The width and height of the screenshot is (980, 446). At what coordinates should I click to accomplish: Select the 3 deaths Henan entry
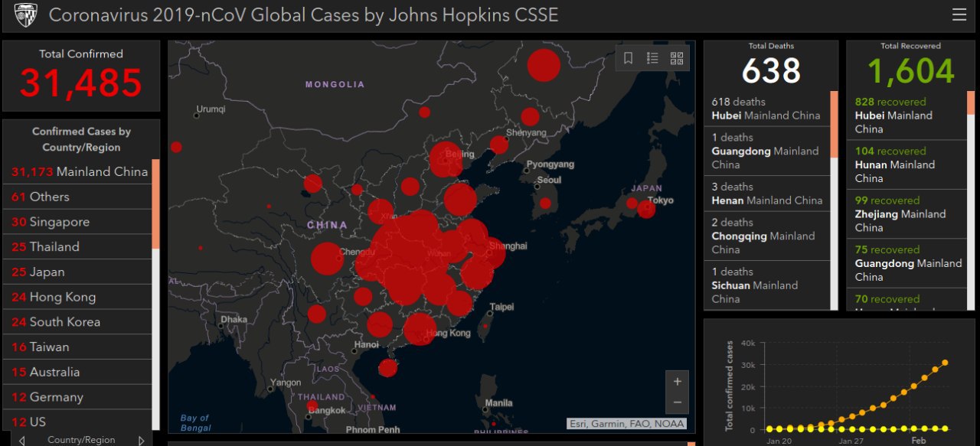(767, 194)
